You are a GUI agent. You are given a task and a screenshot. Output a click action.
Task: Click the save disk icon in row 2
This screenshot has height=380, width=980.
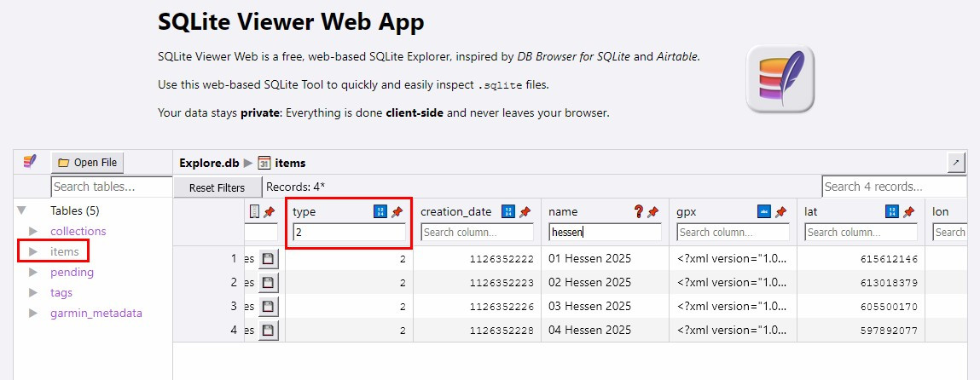(268, 283)
